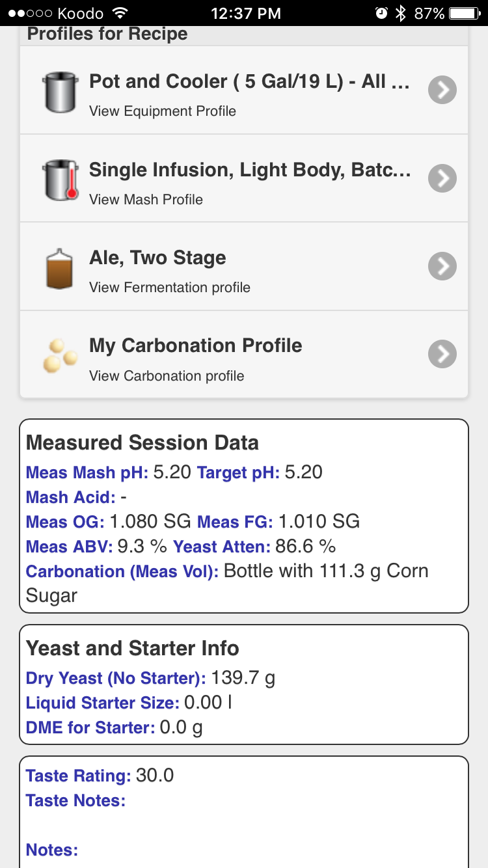This screenshot has width=488, height=868.
Task: Tap the Measured Session Data panel
Action: [x=244, y=516]
